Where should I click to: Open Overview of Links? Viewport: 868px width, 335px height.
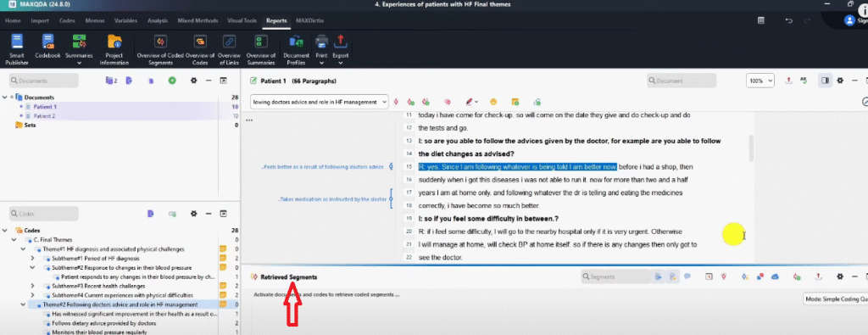point(229,49)
